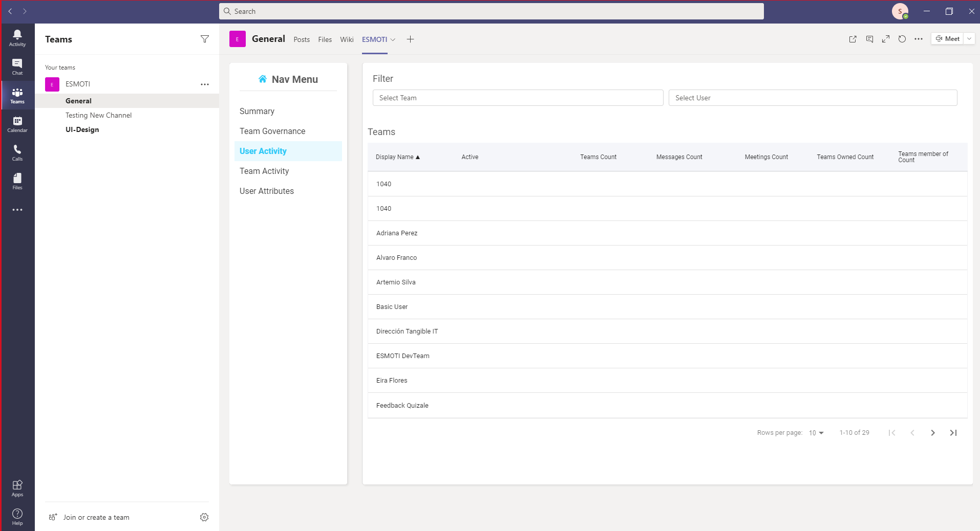Select the ESMOTI DevTeam row
Image resolution: width=980 pixels, height=531 pixels.
coord(668,356)
